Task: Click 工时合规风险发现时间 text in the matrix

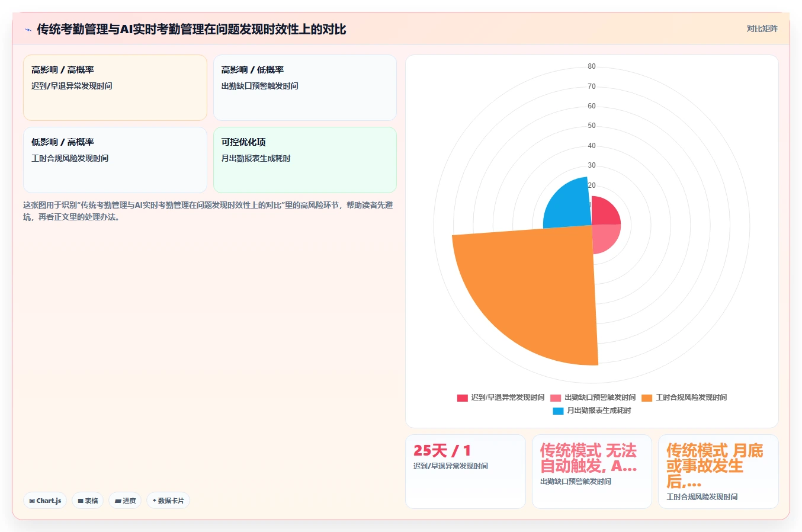Action: click(70, 158)
